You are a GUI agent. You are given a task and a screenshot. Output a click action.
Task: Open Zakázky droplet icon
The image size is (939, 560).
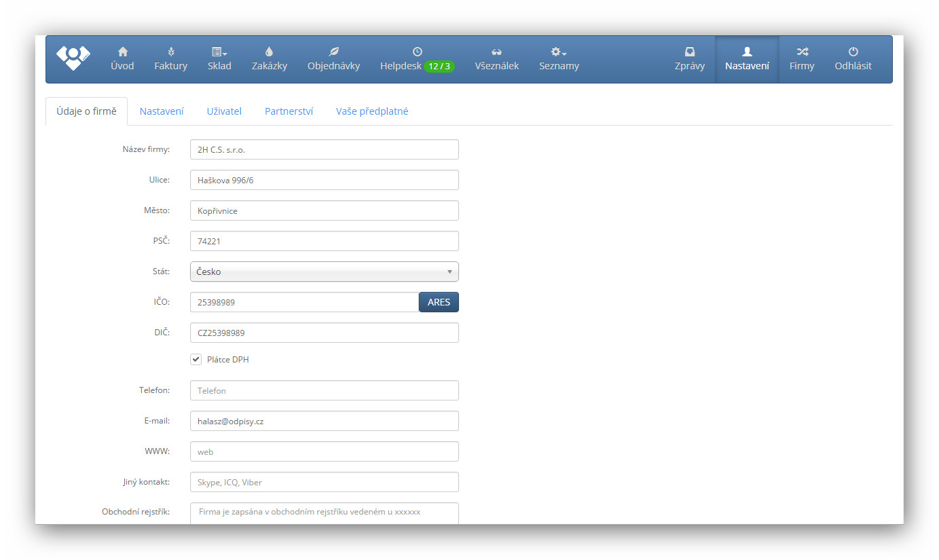pos(269,52)
